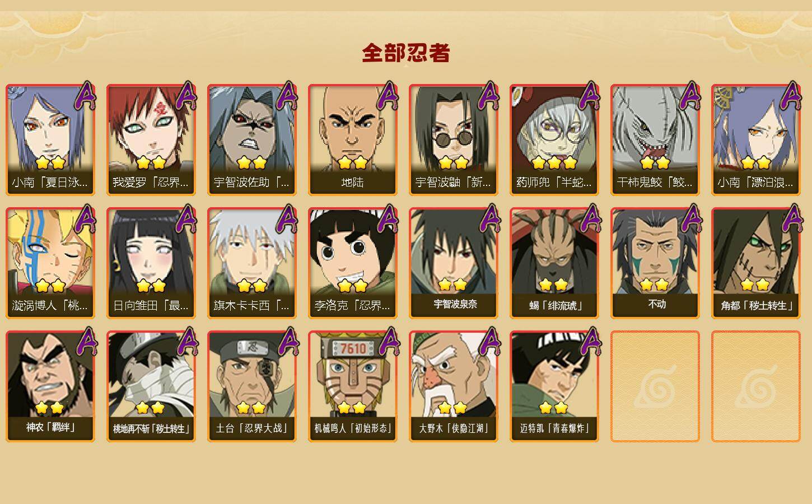Select 迈特凯「青春爆炸」 card
Screen dimensions: 812x504
554,386
